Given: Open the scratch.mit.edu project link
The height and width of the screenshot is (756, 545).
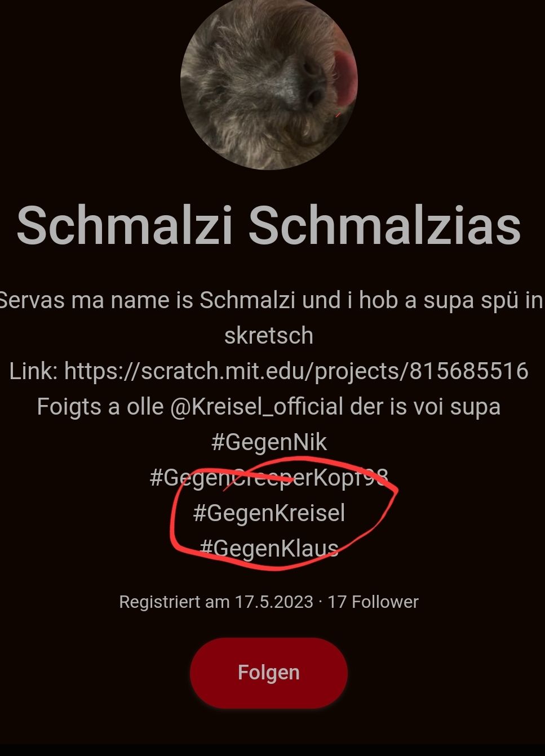Looking at the screenshot, I should point(296,371).
